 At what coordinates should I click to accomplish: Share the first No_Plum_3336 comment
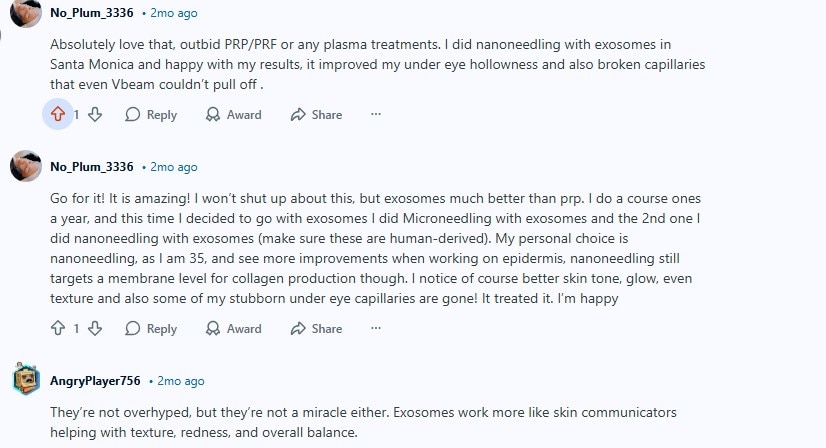[316, 115]
